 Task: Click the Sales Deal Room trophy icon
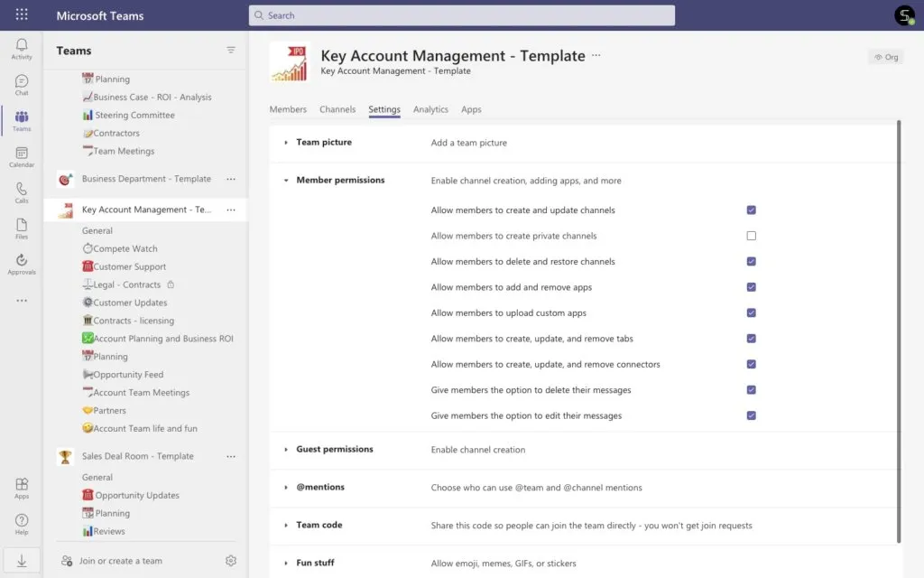pos(65,456)
